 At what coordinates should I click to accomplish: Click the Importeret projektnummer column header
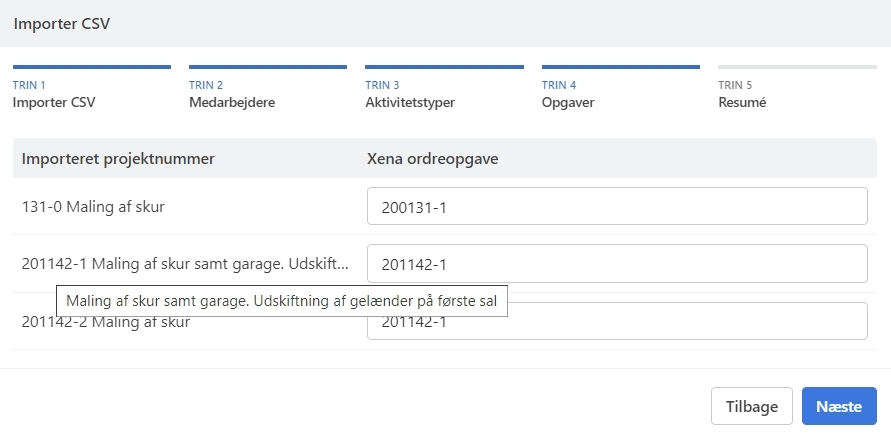point(118,158)
